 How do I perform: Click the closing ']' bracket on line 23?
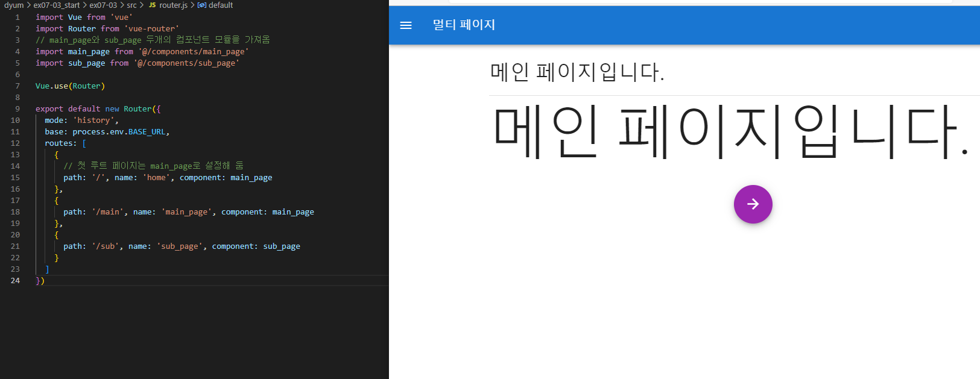47,269
